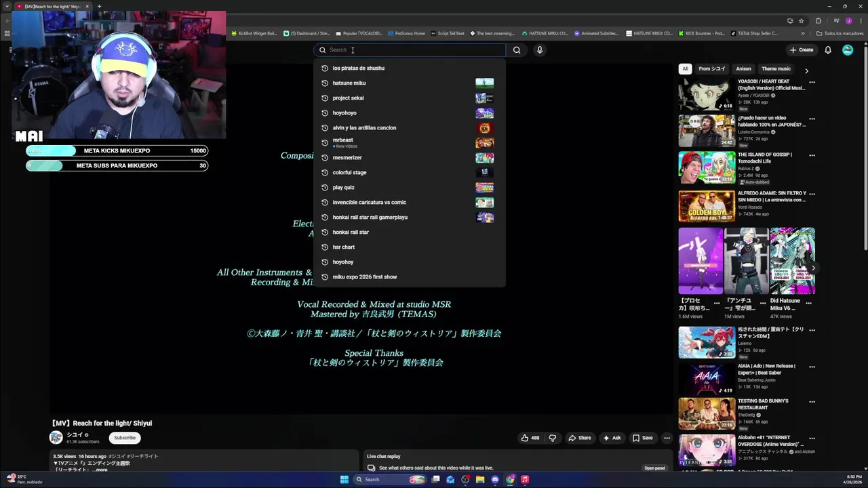Choose "invencible caricatura vs comic" suggestion
The height and width of the screenshot is (488, 868).
(410, 202)
